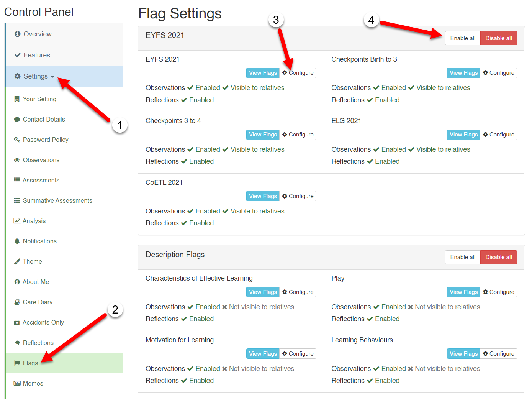Click the Care Diary book icon
This screenshot has height=399, width=532.
[17, 302]
